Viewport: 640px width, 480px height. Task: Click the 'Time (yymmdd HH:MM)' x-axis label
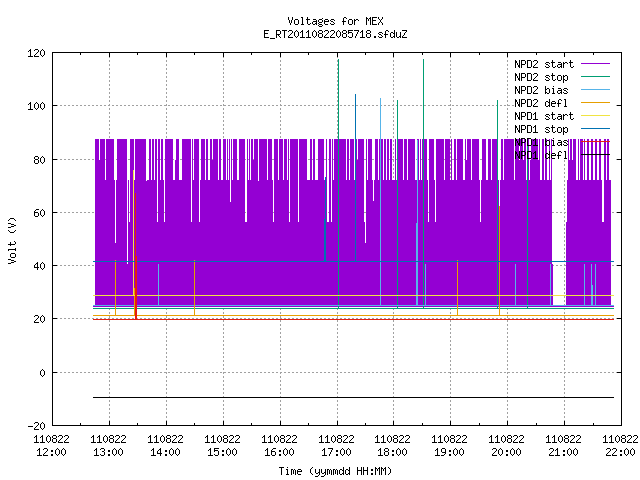(x=335, y=471)
